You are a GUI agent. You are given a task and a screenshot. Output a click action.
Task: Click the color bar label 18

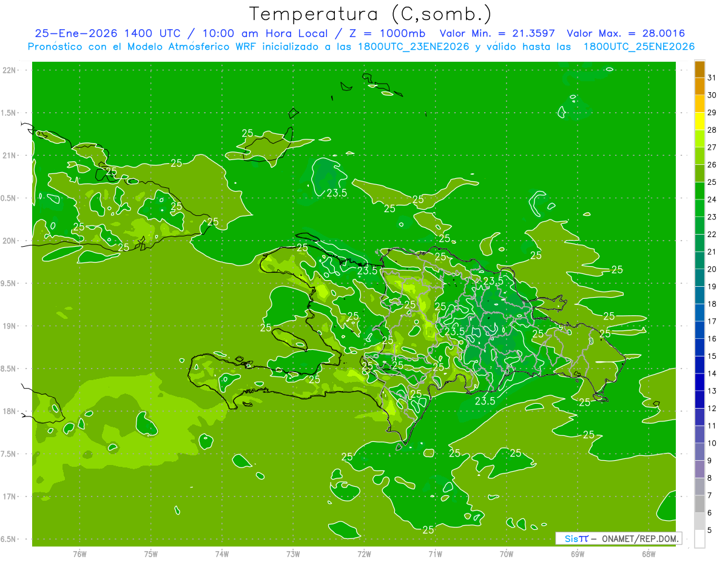click(x=712, y=304)
